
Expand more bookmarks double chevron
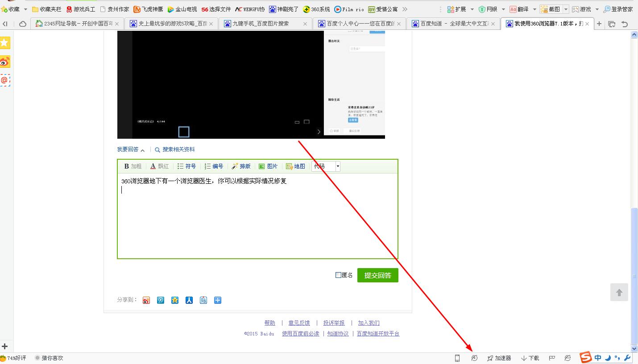point(405,9)
